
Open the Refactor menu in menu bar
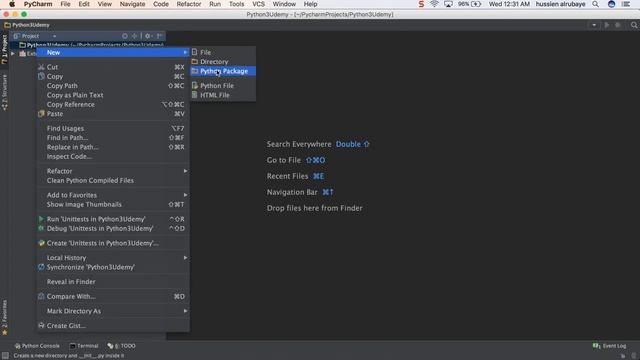coord(189,4)
